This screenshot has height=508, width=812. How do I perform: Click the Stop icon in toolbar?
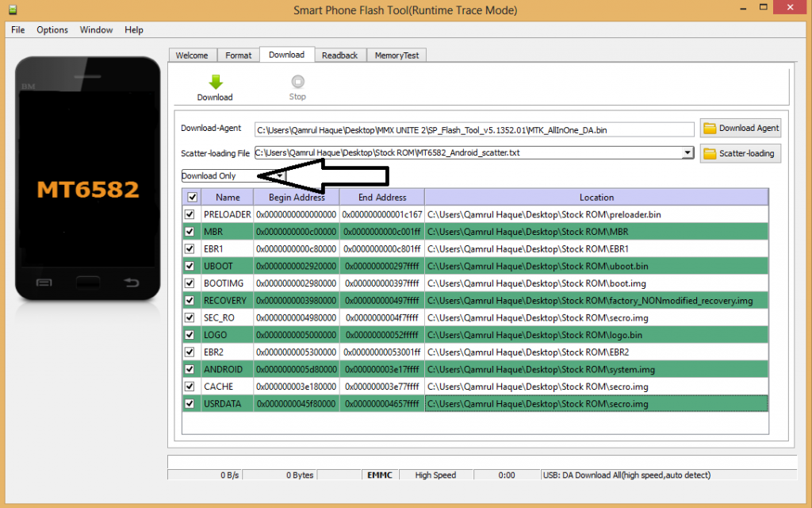pos(297,81)
